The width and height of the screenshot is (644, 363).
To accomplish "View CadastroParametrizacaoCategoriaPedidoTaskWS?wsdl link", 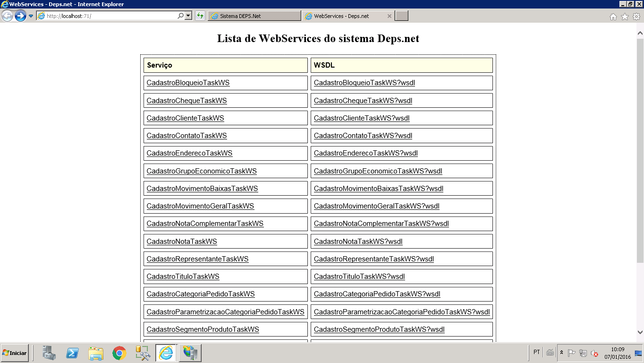I will pos(402,312).
